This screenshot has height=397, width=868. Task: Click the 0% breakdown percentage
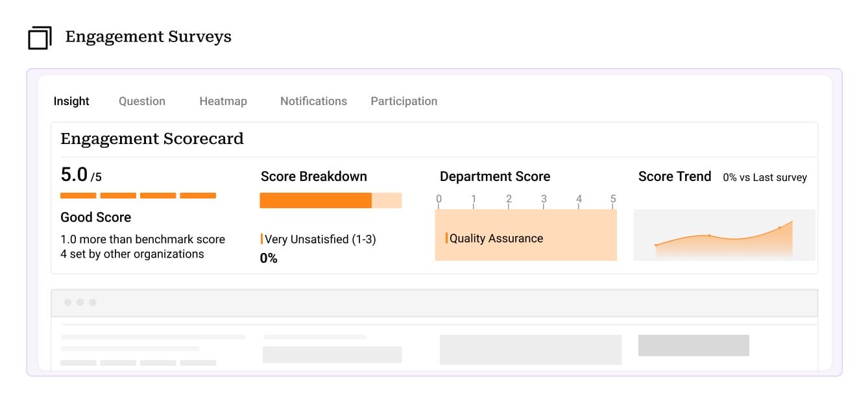tap(269, 258)
